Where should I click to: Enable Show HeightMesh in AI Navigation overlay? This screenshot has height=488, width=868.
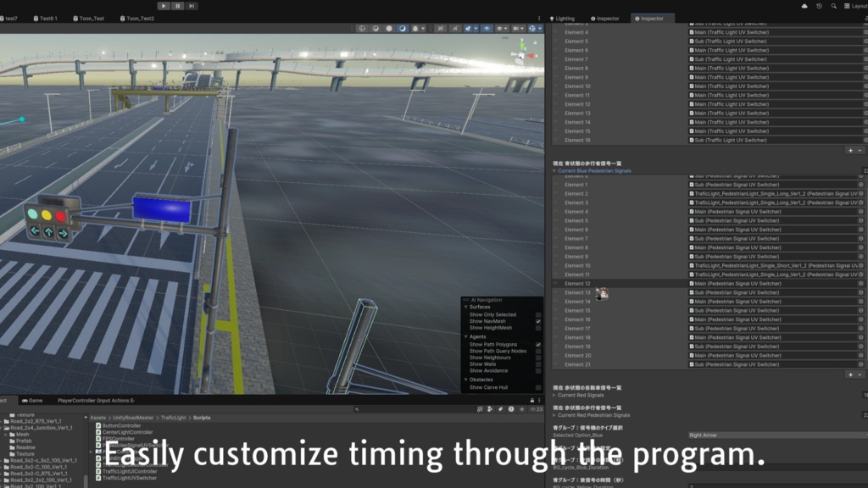click(537, 327)
